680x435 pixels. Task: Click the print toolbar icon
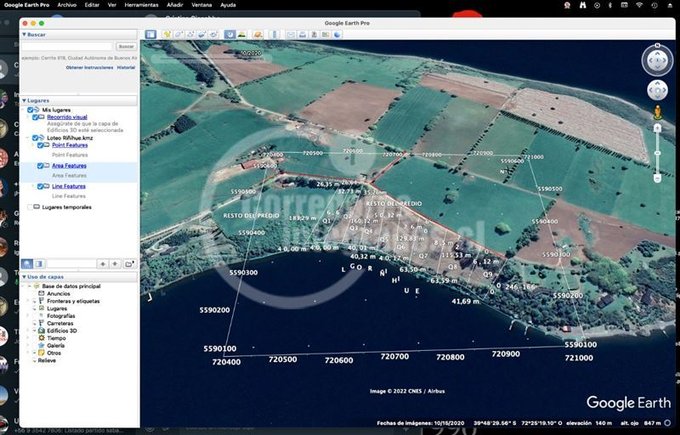click(302, 34)
